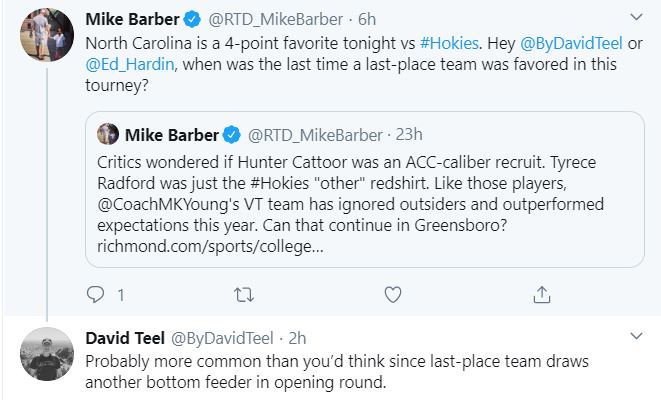The image size is (661, 400).
Task: Reply to Mike Barber's tweet
Action: [x=97, y=295]
